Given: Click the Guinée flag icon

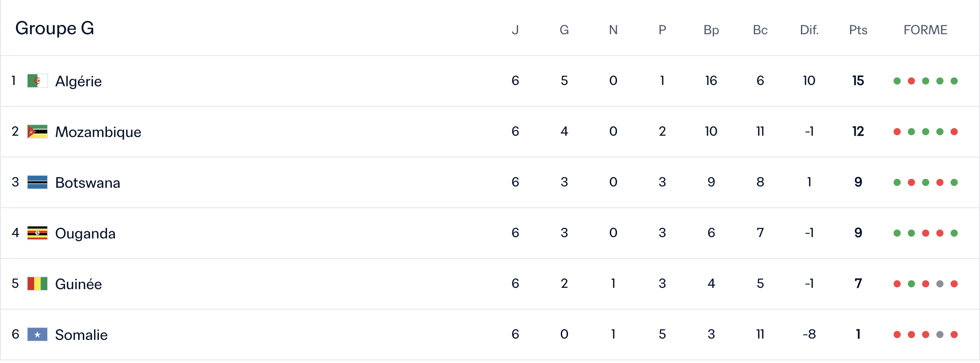Looking at the screenshot, I should click(37, 284).
